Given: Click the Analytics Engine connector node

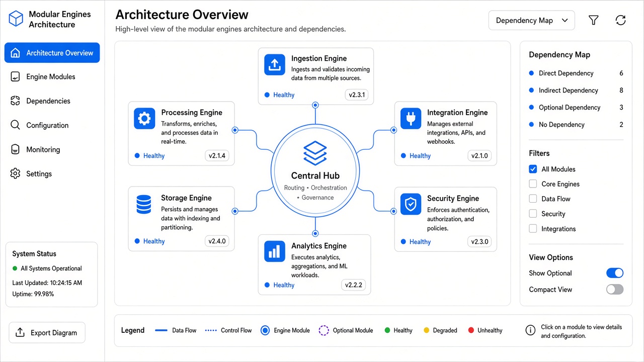Looking at the screenshot, I should click(315, 233).
